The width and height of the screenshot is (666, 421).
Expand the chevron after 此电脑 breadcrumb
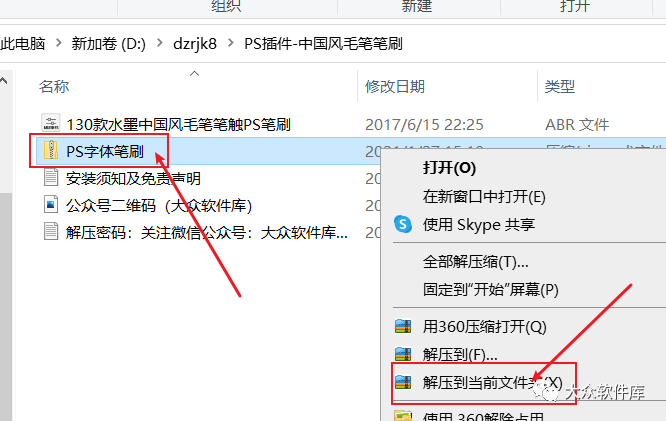(58, 43)
